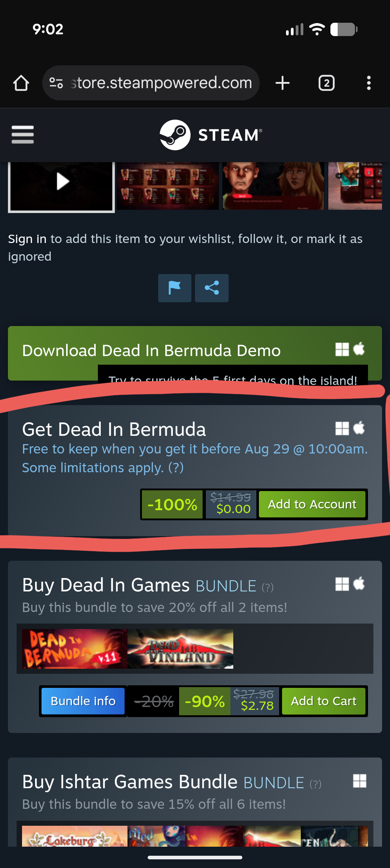390x868 pixels.
Task: Tap the Steam logo in header
Action: 211,135
